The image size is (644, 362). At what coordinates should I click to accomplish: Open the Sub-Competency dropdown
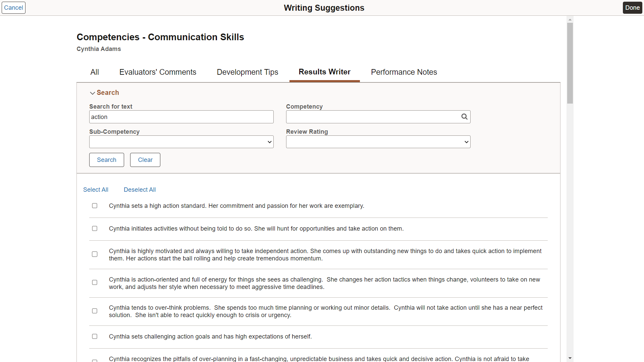click(x=181, y=142)
